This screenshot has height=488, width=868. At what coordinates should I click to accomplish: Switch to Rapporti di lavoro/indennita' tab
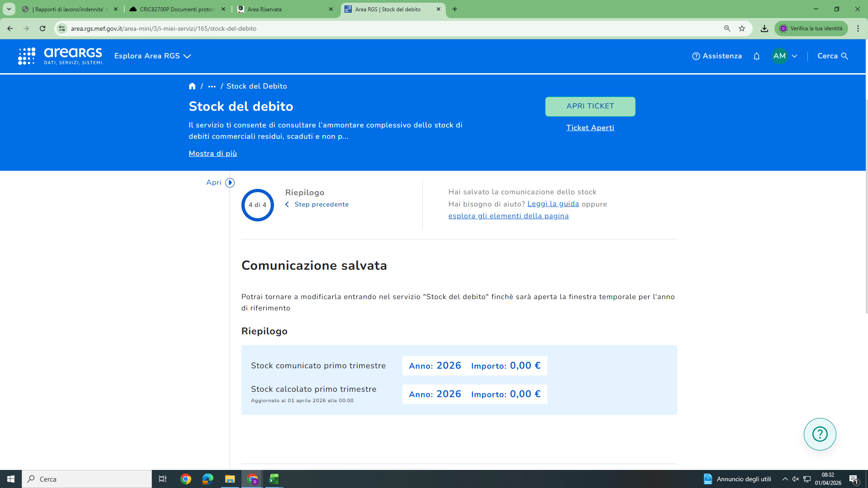pyautogui.click(x=70, y=9)
